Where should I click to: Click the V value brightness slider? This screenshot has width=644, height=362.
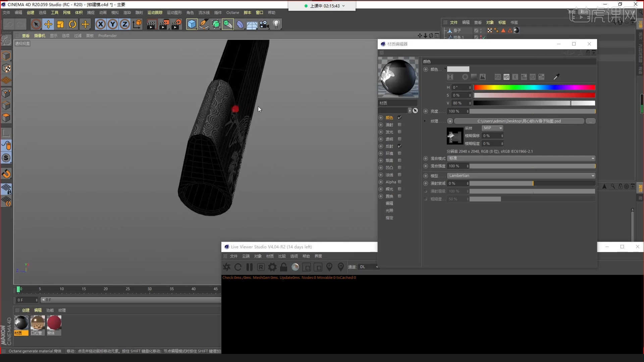[534, 103]
